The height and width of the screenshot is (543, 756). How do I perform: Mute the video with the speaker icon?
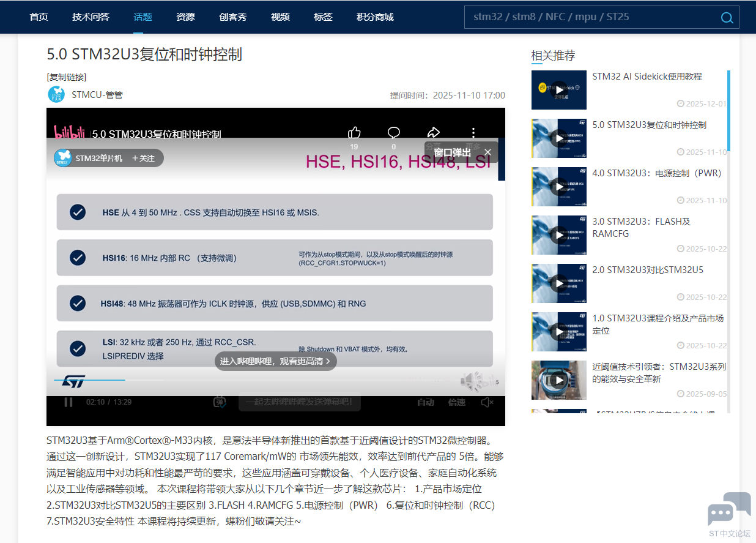coord(486,402)
